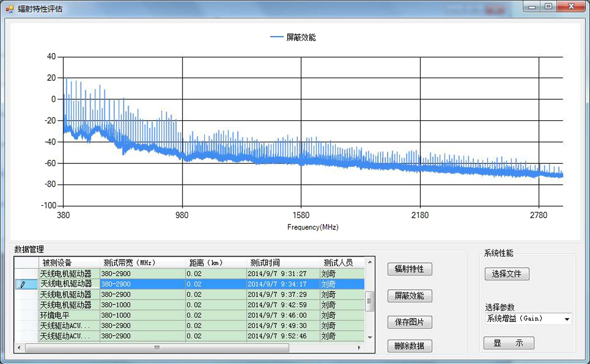Click the application icon in title bar

pos(9,9)
